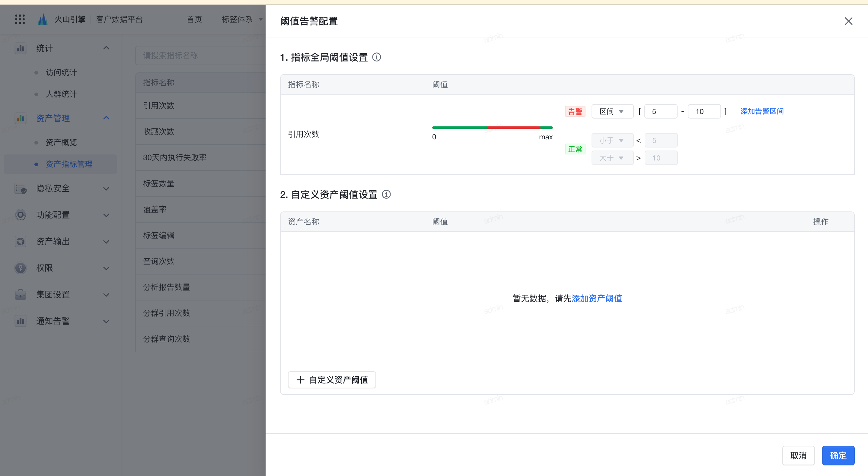868x476 pixels.
Task: Click the 通知告警 sidebar icon
Action: [21, 321]
